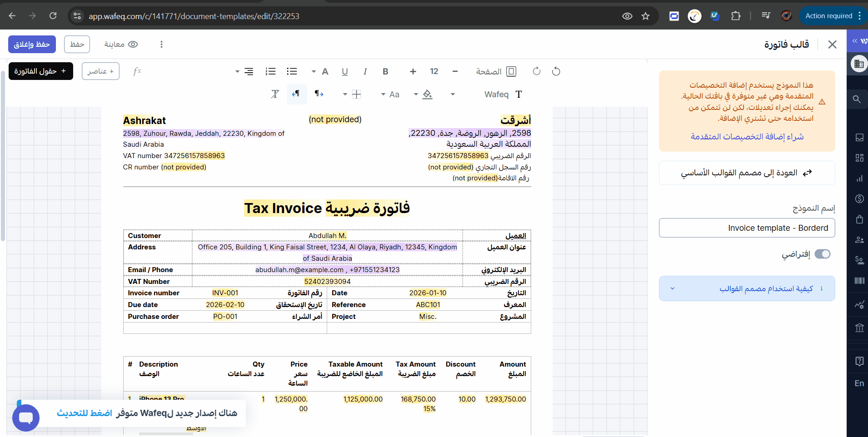Click the redo arrow in the editor toolbar
Image resolution: width=868 pixels, height=437 pixels.
(x=537, y=71)
